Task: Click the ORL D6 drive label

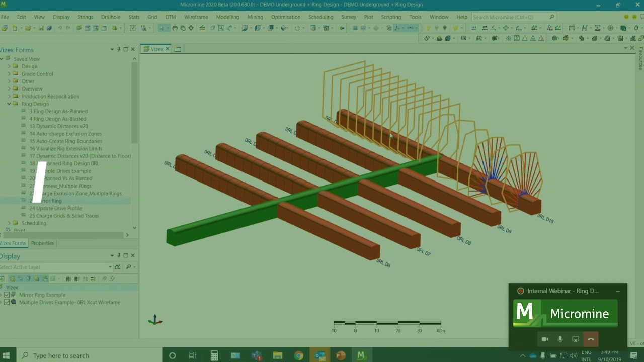Action: click(383, 263)
